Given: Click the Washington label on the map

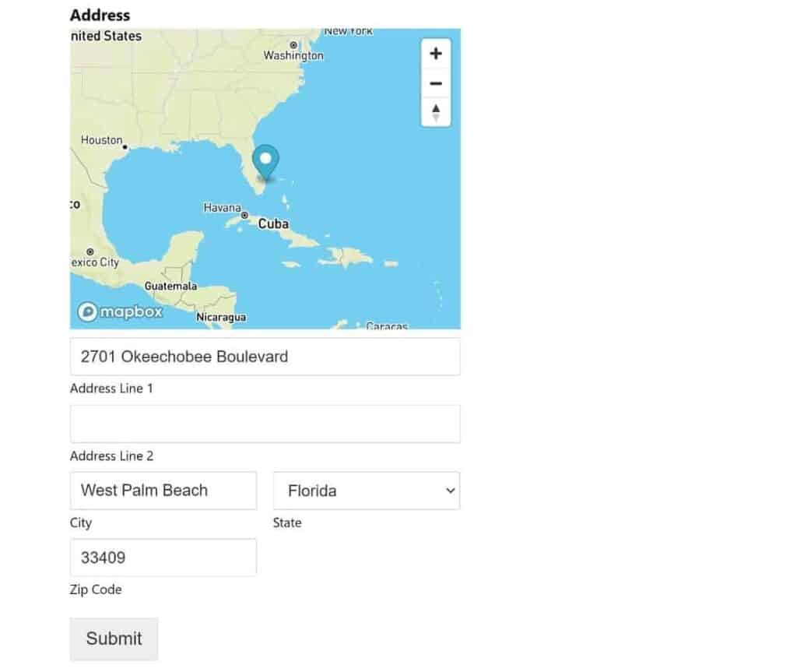Looking at the screenshot, I should [x=293, y=55].
